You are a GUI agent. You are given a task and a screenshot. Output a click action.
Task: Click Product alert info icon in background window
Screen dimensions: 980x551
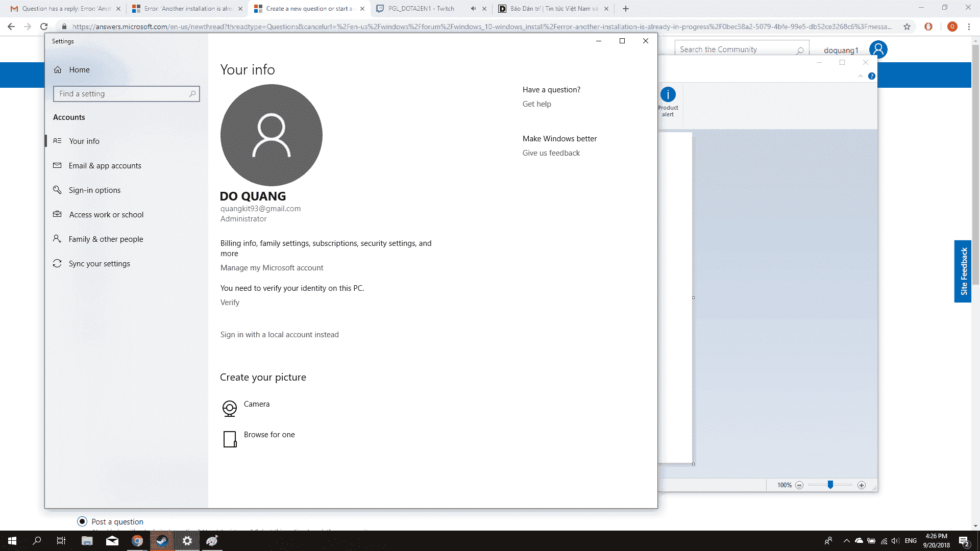tap(668, 94)
